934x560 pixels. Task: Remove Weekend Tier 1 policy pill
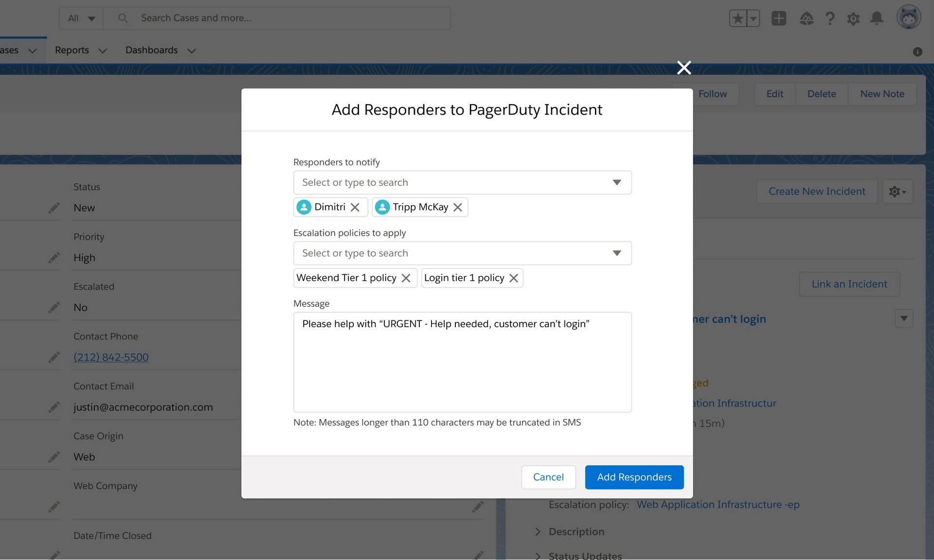[x=406, y=278]
